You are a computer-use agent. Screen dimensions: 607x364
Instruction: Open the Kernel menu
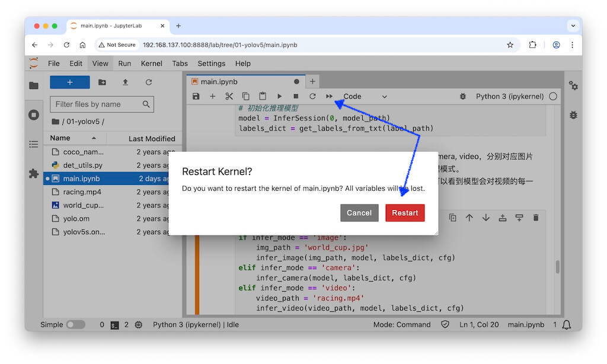point(151,63)
